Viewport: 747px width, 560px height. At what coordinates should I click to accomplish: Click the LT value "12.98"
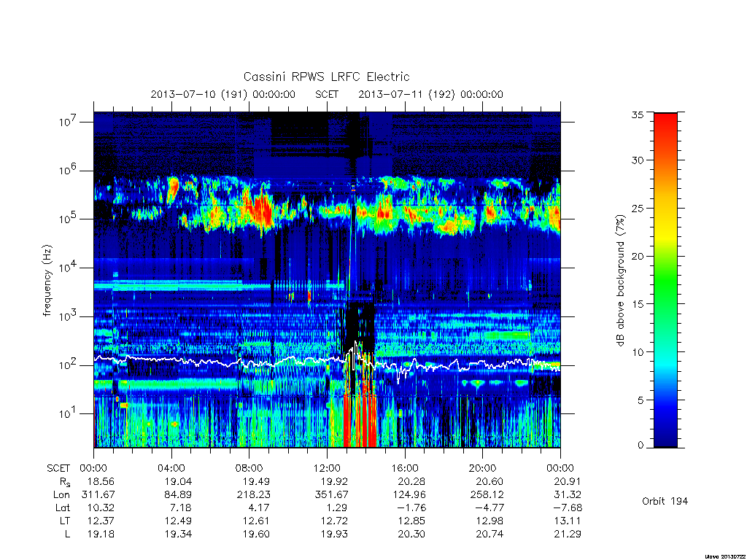pyautogui.click(x=489, y=521)
